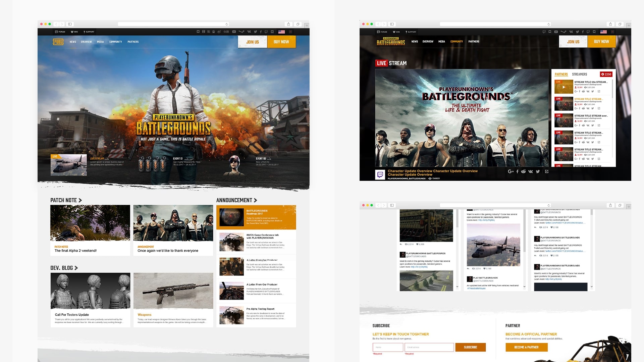Expand the Announcement section arrow
The height and width of the screenshot is (362, 644).
pos(256,200)
